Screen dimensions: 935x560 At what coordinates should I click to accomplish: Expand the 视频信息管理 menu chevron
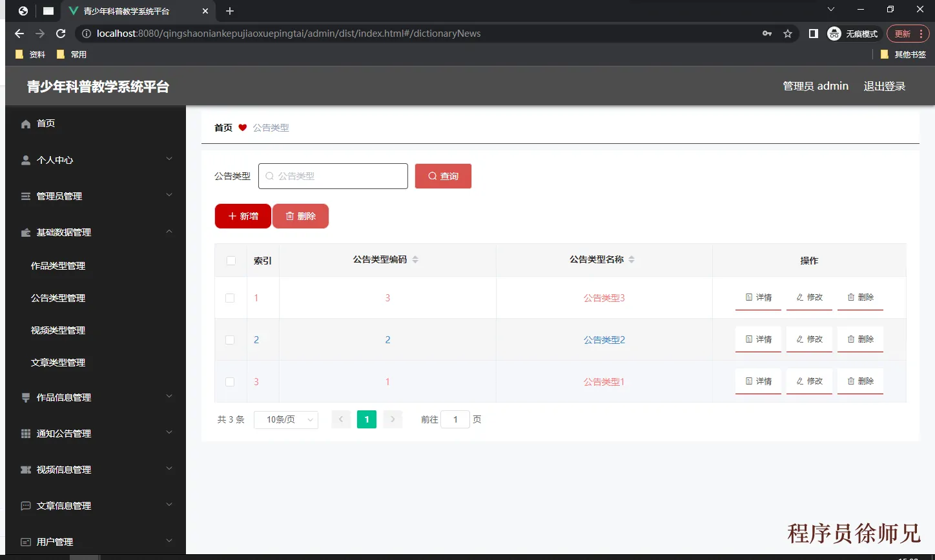tap(169, 469)
